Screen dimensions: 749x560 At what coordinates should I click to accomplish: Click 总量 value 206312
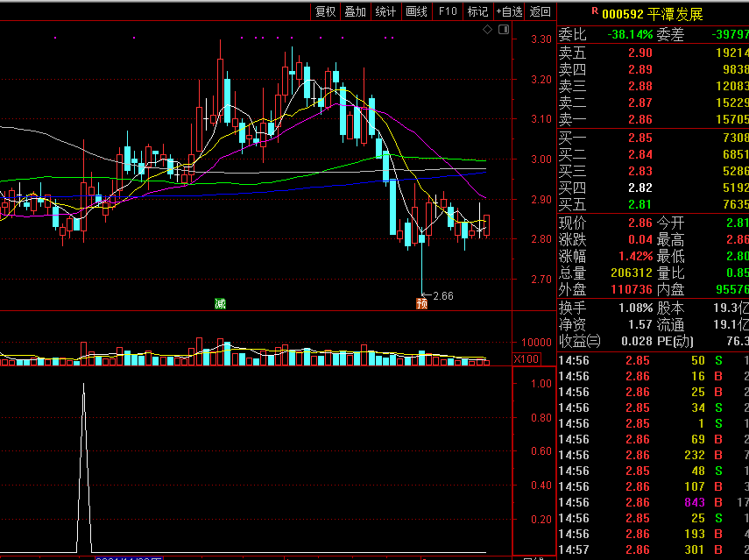[632, 273]
